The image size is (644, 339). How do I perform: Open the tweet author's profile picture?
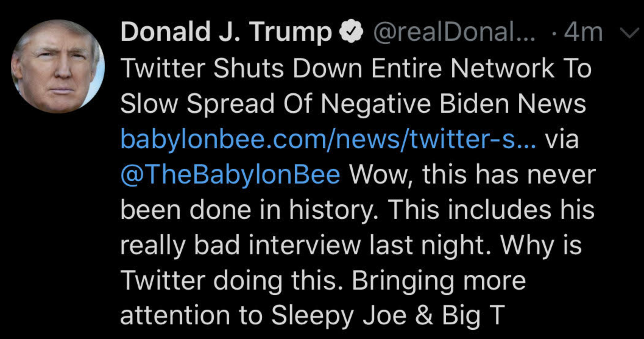pyautogui.click(x=58, y=66)
